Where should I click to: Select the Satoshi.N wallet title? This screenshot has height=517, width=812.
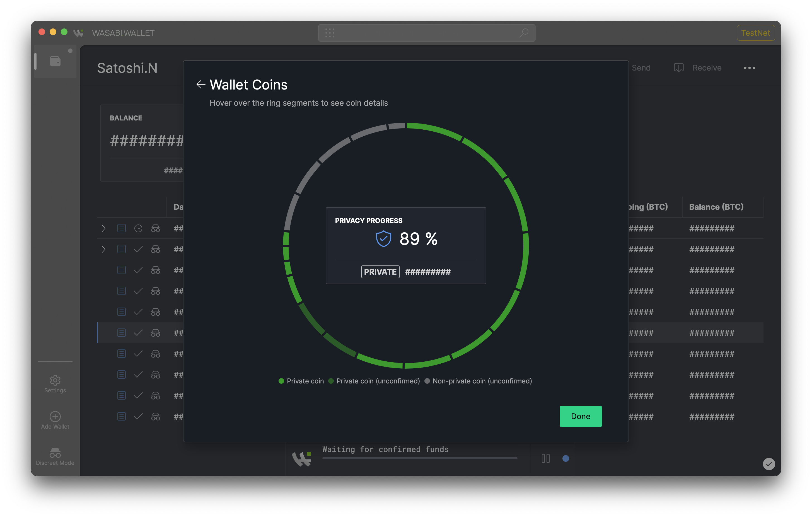(127, 68)
